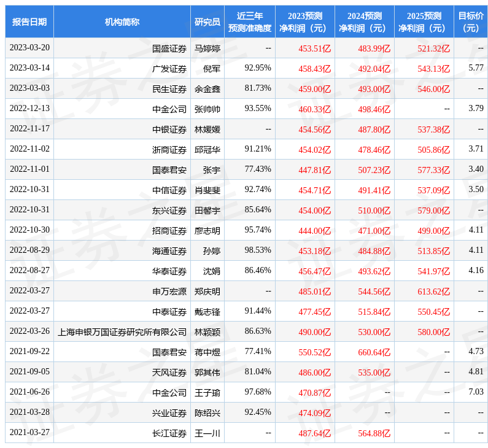488x448 pixels.
Task: Select accuracy value 95.74%
Action: pos(258,230)
